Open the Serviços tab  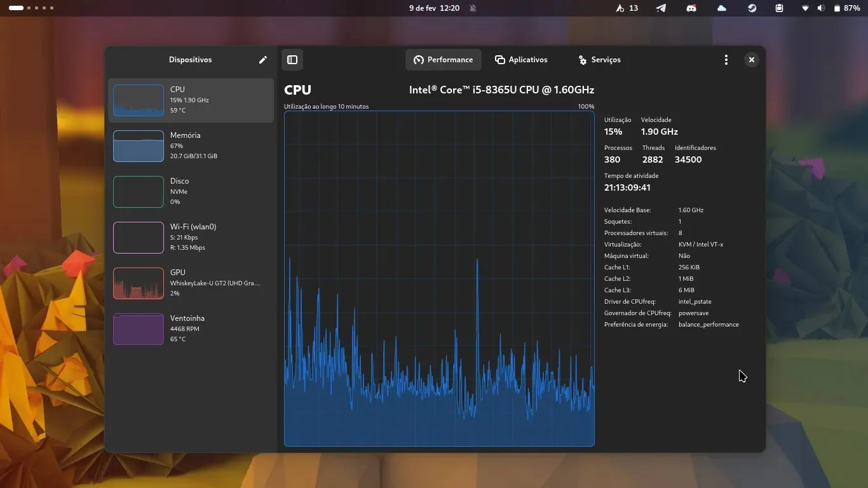(x=599, y=60)
